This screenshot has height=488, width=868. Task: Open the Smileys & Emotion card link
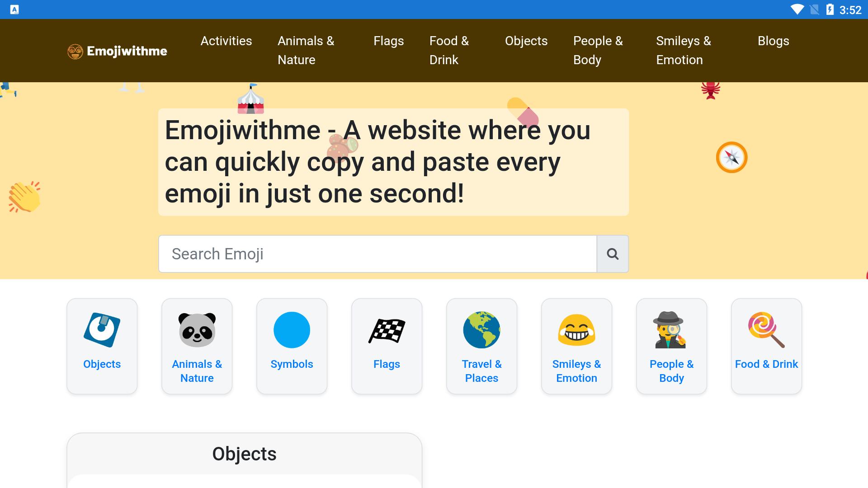tap(577, 371)
